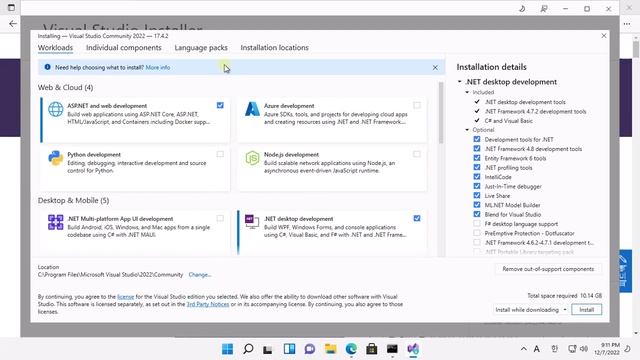Click the back arrow in outer window
640x360 pixels.
pos(13,24)
